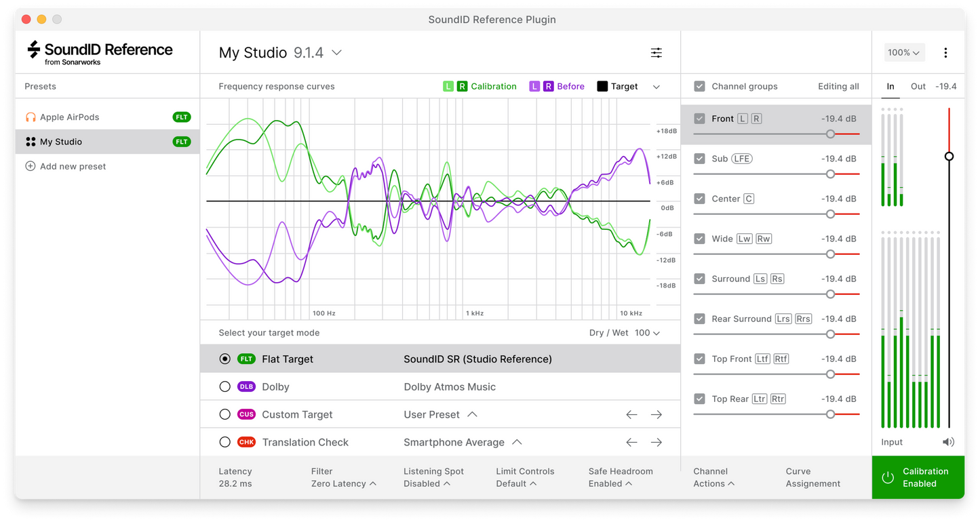The image size is (980, 522).
Task: Toggle the Before R channel badge
Action: coord(548,86)
